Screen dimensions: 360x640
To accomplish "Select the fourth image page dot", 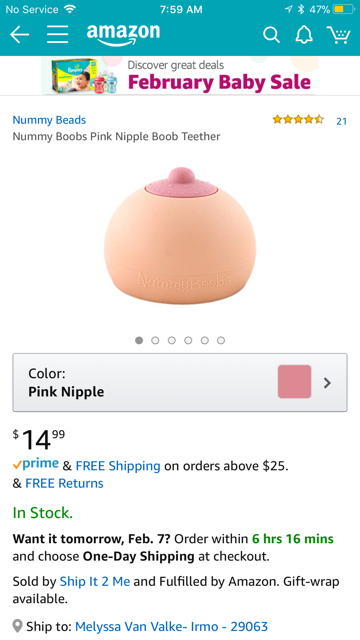I will pos(188,340).
